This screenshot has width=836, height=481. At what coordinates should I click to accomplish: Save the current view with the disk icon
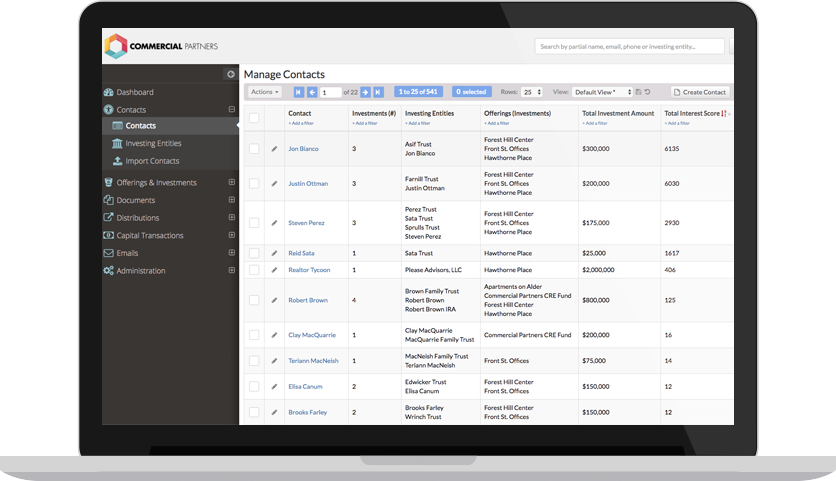pyautogui.click(x=639, y=92)
